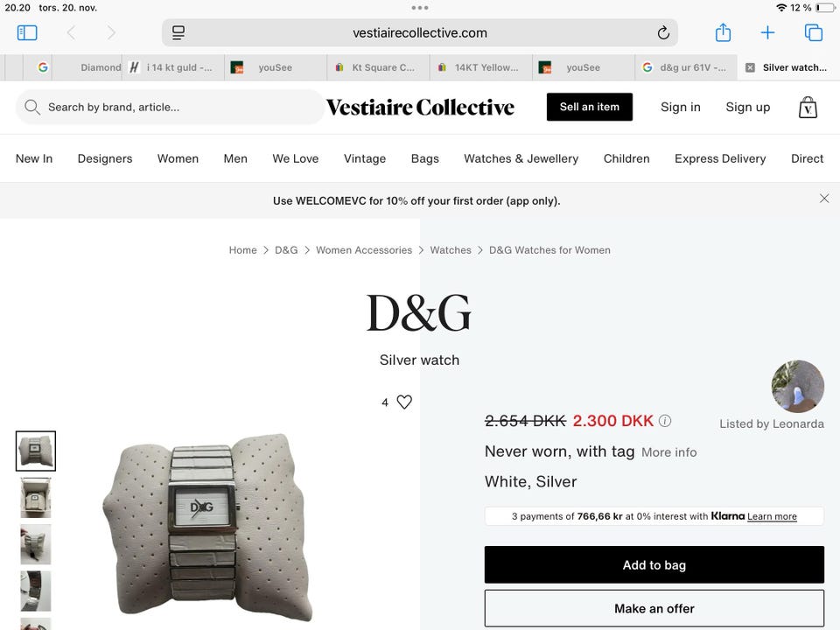Open the Watches & Jewellery menu
Screen dimensions: 840x630
click(x=521, y=158)
